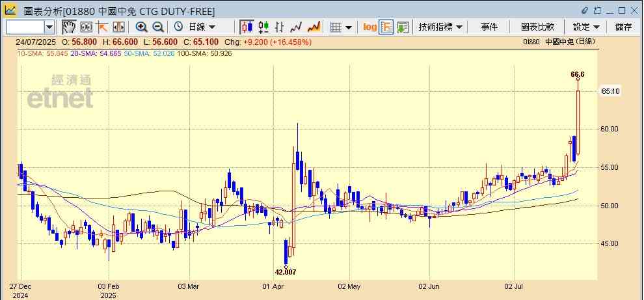The height and width of the screenshot is (300, 644).
Task: Zoom in on the chart
Action: 141,27
